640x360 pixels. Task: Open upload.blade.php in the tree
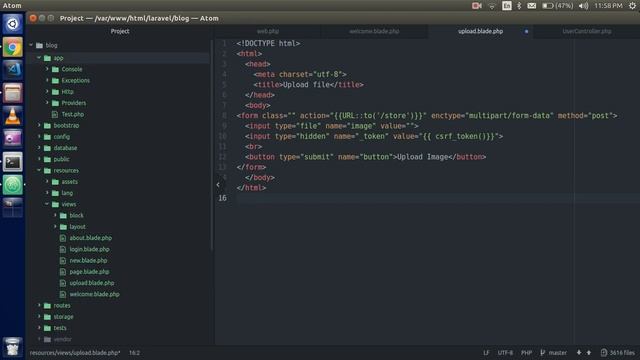point(92,283)
